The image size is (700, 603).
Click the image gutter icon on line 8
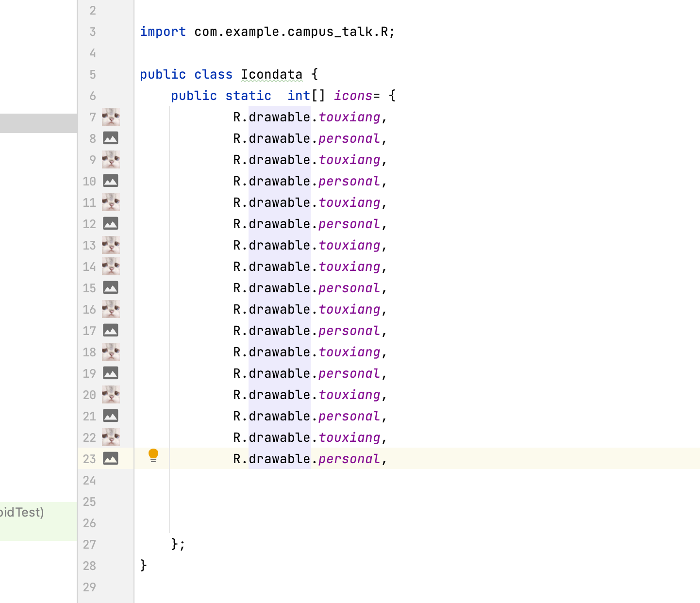111,138
